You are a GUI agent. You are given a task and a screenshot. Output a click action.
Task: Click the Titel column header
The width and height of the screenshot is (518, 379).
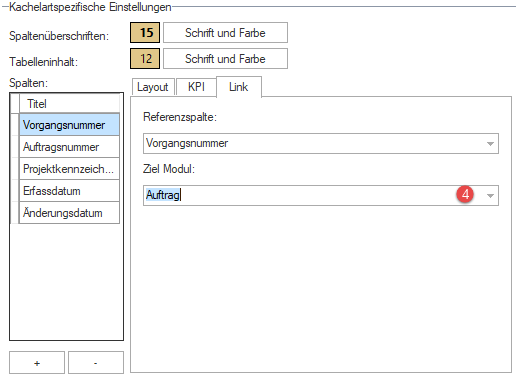[69, 103]
